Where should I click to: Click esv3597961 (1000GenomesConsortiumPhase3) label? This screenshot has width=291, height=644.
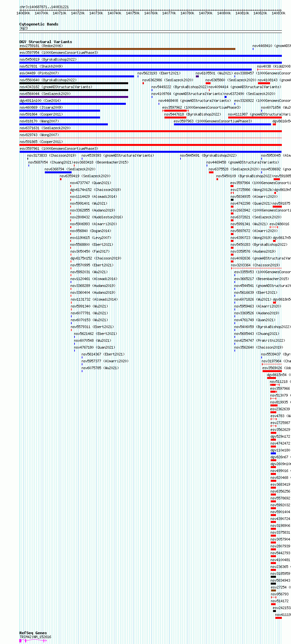click(x=59, y=149)
